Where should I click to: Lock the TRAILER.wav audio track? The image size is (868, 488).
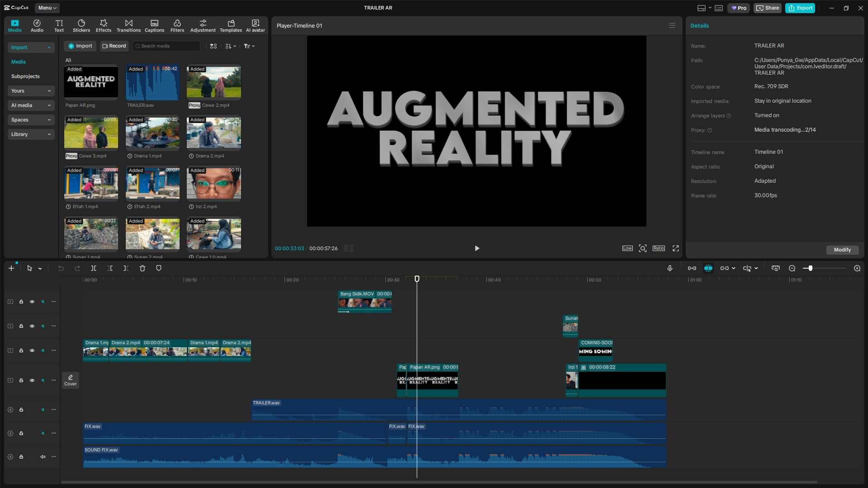(x=21, y=410)
